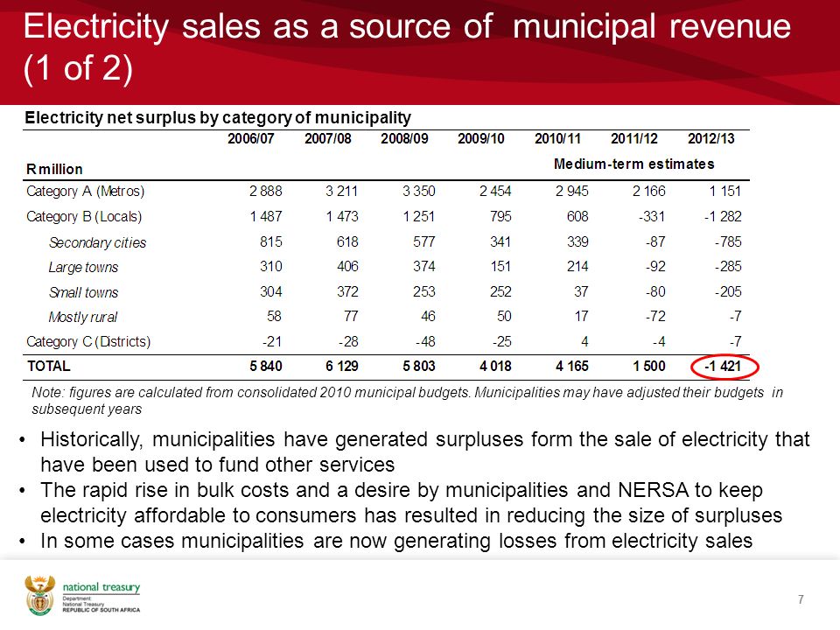
Task: Select Large towns 2012/13 value -285
Action: tap(729, 266)
